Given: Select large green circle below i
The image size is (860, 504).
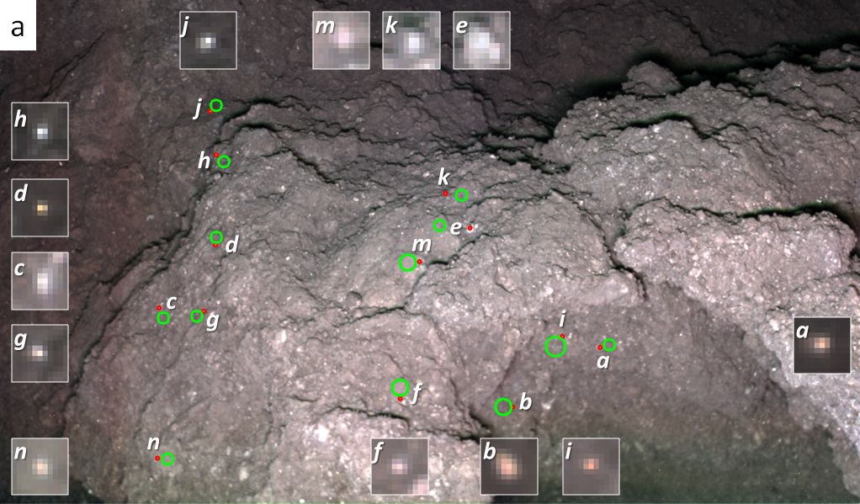Looking at the screenshot, I should 555,347.
